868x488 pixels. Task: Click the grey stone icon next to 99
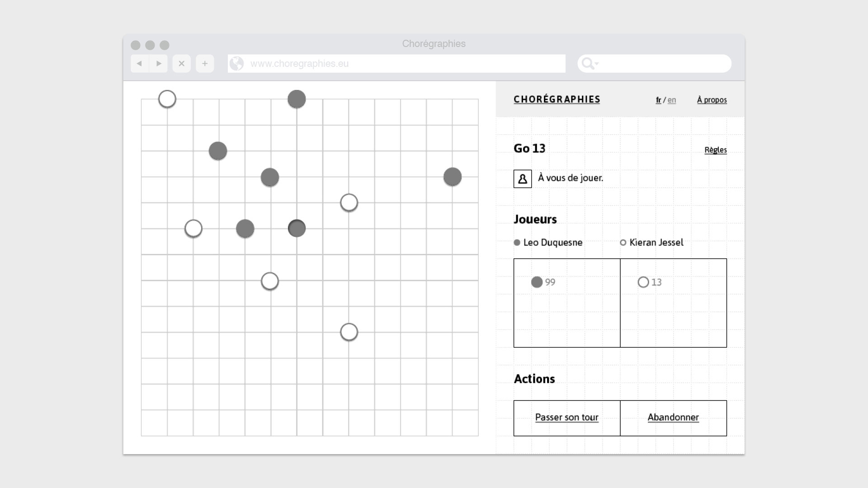(537, 282)
